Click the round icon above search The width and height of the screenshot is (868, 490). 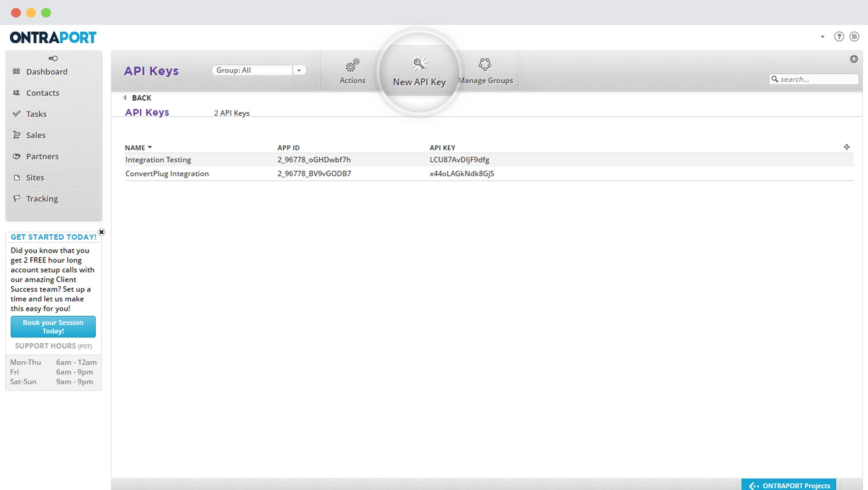tap(854, 59)
